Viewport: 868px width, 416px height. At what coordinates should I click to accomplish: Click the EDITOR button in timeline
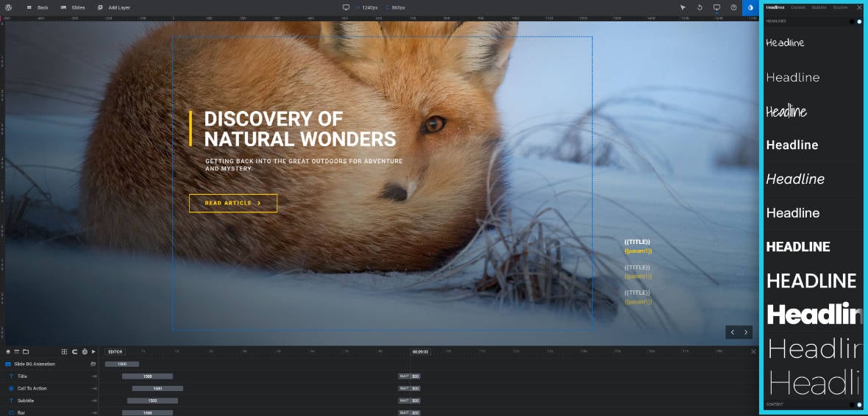coord(115,352)
